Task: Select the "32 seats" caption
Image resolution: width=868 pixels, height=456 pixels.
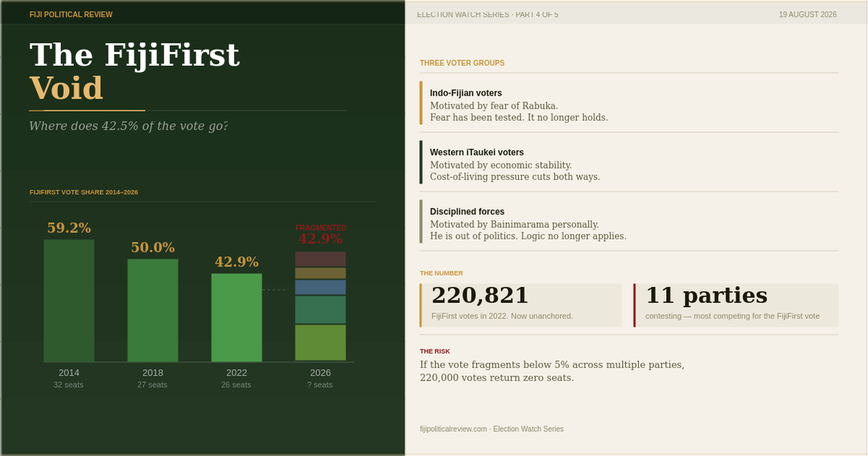Action: pyautogui.click(x=69, y=385)
